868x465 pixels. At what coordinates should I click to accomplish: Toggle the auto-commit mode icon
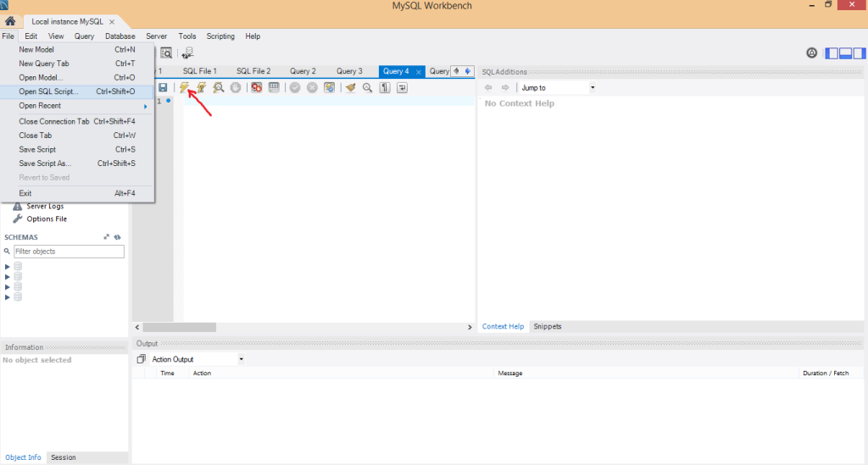(330, 87)
